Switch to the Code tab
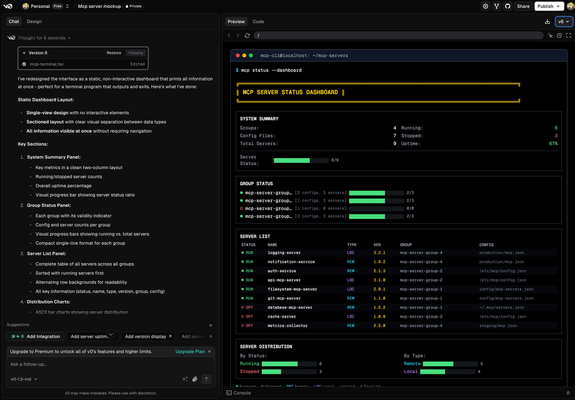 click(x=258, y=22)
